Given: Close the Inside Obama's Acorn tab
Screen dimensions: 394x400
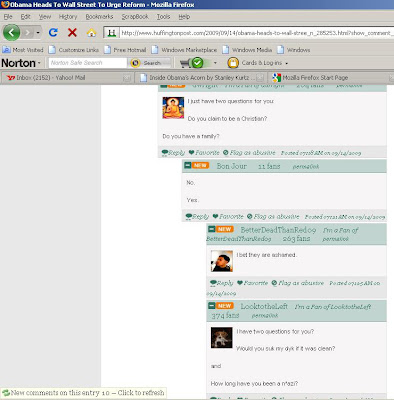Looking at the screenshot, I should [260, 78].
